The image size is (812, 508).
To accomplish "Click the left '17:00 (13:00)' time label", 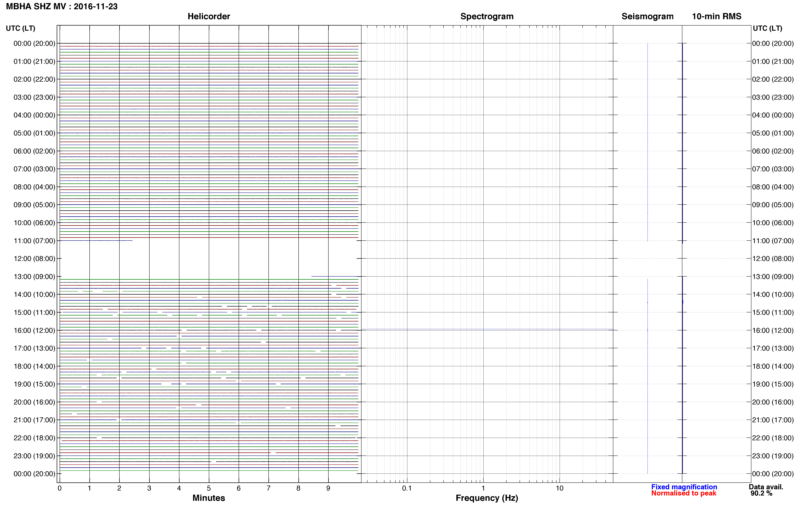I will tap(34, 348).
